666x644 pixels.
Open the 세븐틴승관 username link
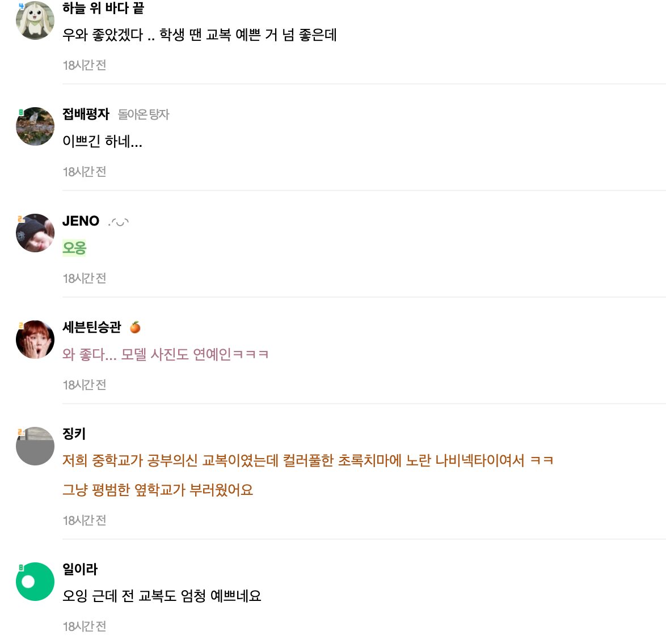[x=92, y=327]
